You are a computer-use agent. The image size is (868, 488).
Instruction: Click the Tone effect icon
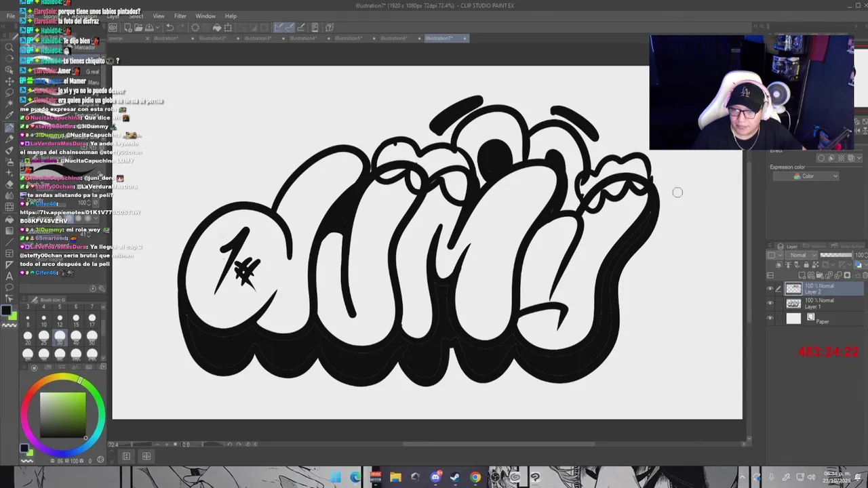(x=842, y=158)
